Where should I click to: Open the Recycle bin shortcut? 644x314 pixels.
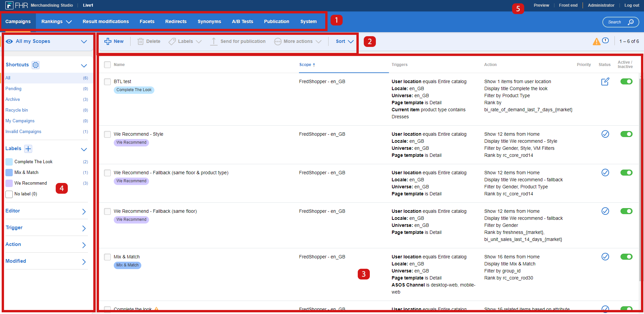click(x=16, y=110)
